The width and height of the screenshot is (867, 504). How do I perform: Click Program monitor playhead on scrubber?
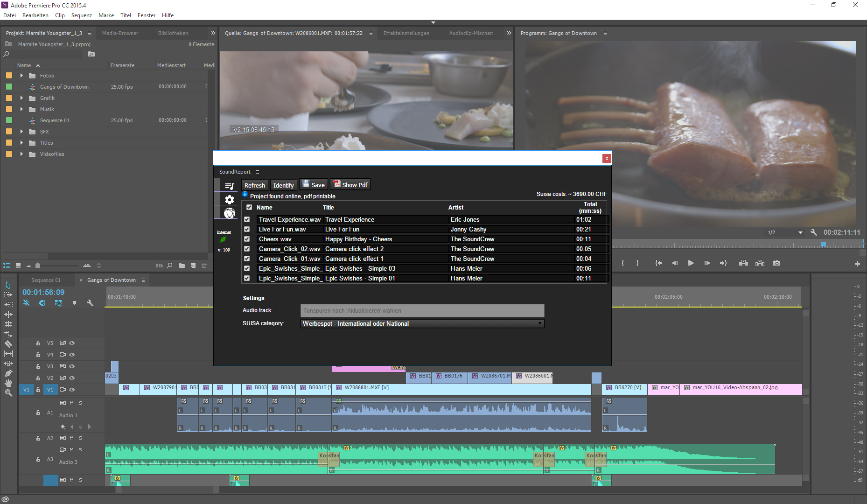[x=823, y=244]
